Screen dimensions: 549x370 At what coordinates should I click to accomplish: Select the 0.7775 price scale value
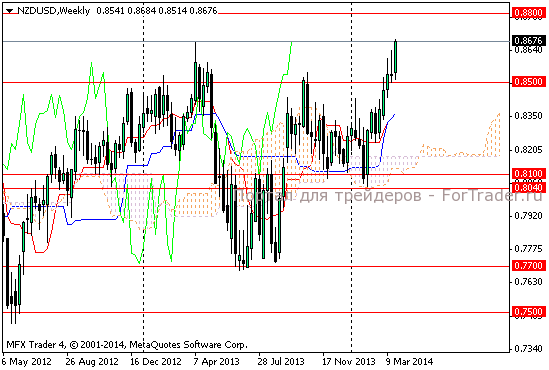click(528, 249)
